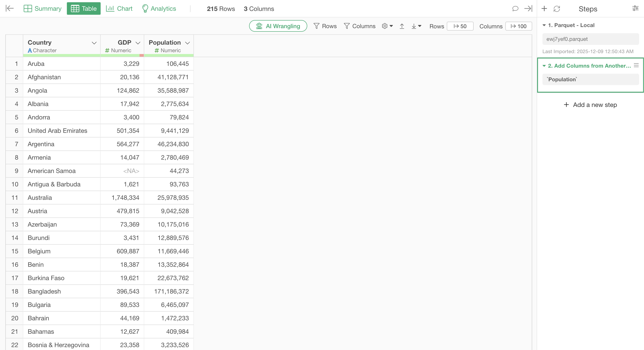The width and height of the screenshot is (644, 350).
Task: Click the Rows limit field showing 50
Action: [x=460, y=26]
